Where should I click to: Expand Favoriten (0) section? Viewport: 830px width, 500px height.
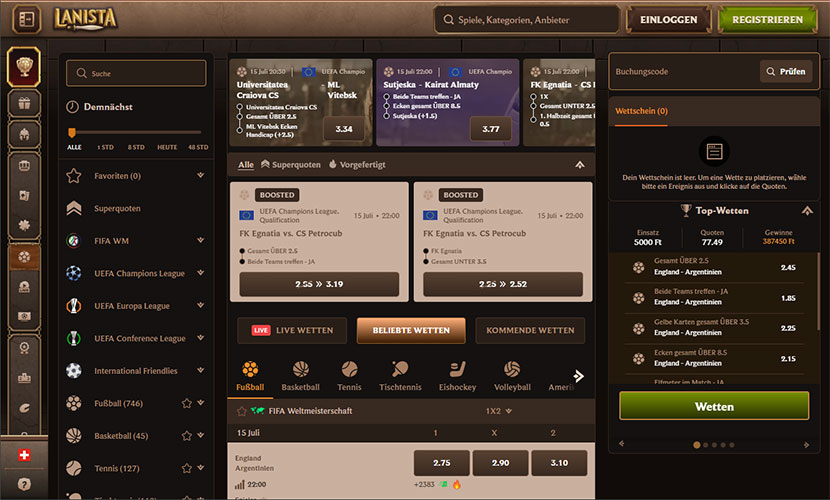tap(201, 175)
